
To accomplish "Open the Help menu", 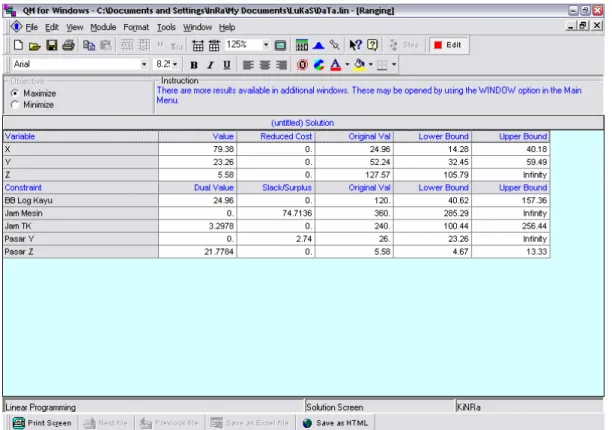I will (x=227, y=27).
